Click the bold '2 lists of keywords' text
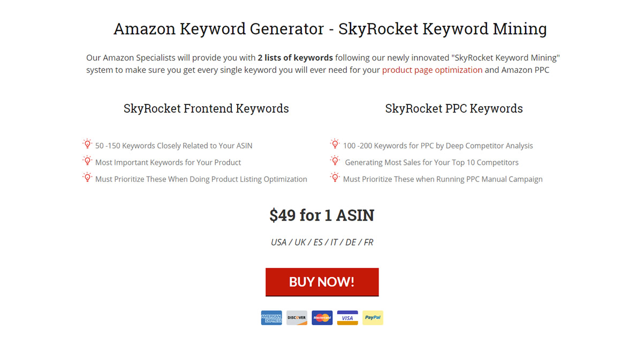 (x=295, y=58)
